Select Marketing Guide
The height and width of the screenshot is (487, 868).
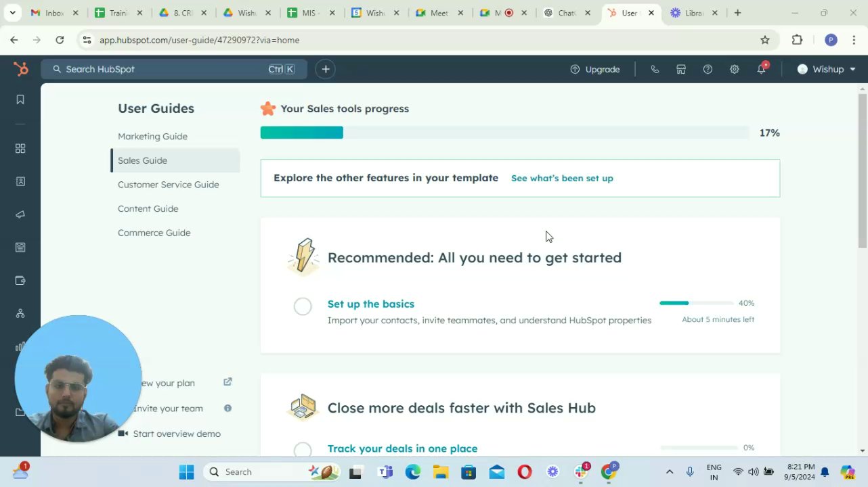click(152, 136)
